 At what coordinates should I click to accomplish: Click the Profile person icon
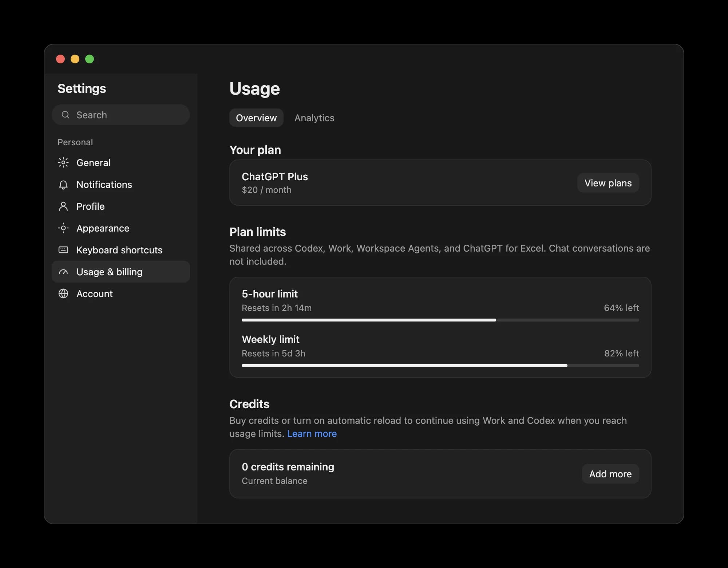click(x=63, y=206)
